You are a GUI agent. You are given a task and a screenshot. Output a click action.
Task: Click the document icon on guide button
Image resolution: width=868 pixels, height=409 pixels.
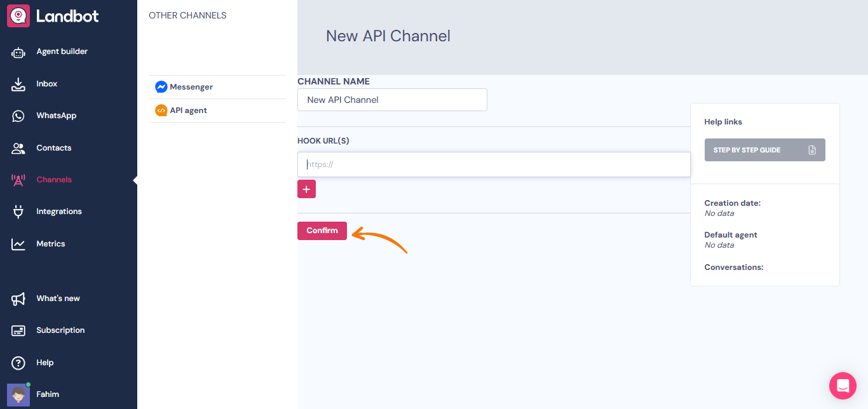(812, 150)
